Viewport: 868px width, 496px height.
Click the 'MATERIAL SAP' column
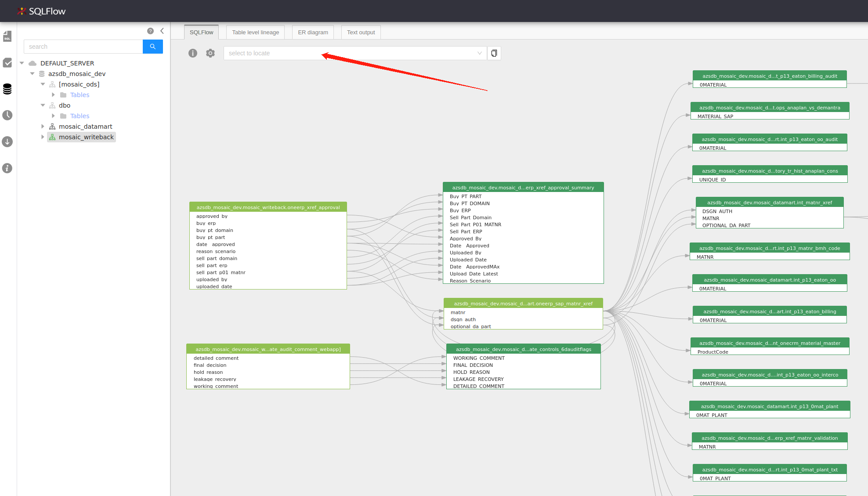[715, 116]
